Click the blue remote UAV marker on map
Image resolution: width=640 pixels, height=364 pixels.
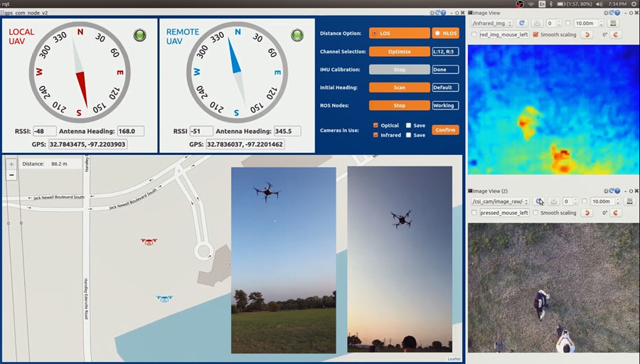point(165,299)
